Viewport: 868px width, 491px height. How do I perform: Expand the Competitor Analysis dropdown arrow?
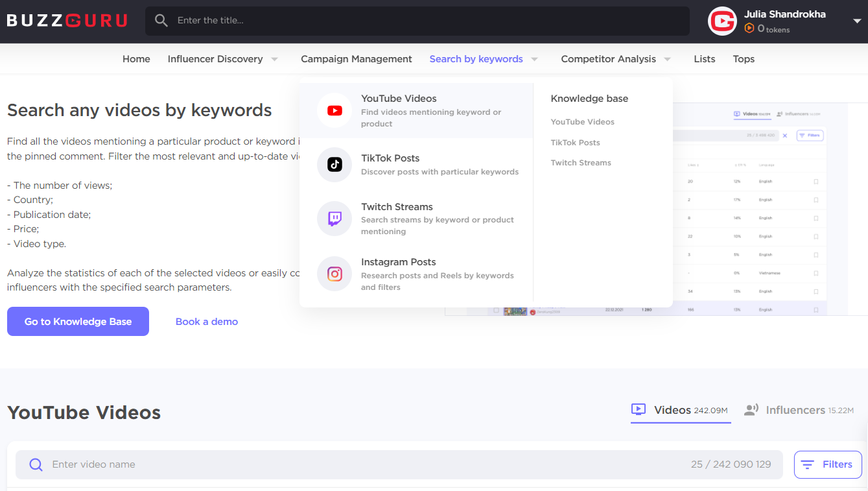(667, 59)
